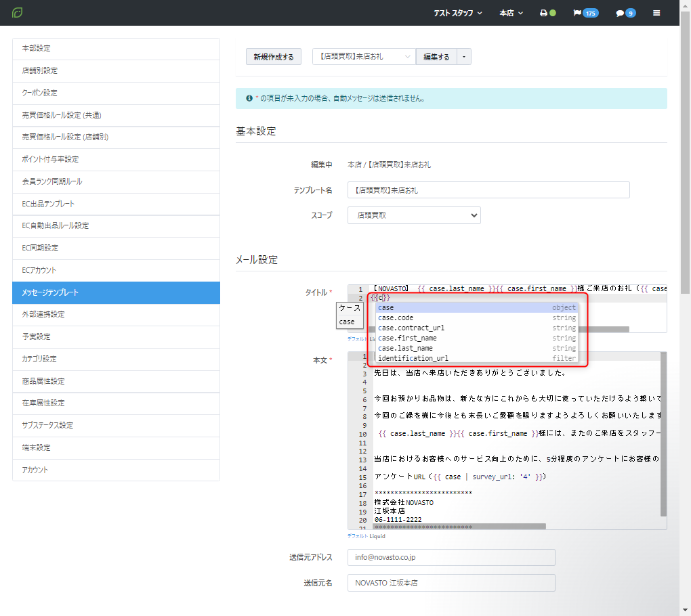Open 外部連携設定 in the sidebar

pos(116,315)
